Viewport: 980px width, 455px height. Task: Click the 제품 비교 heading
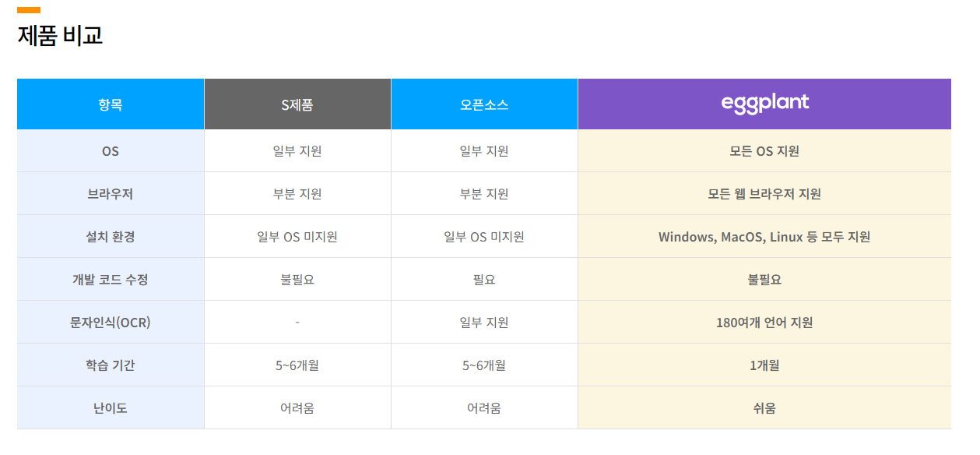60,36
